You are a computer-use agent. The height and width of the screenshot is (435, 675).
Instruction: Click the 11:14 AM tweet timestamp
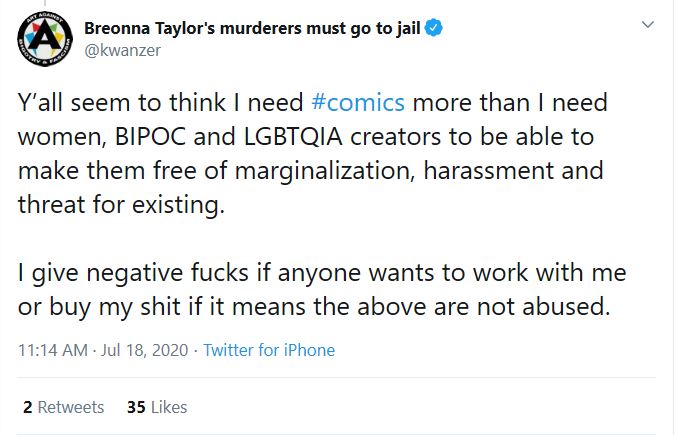[55, 350]
